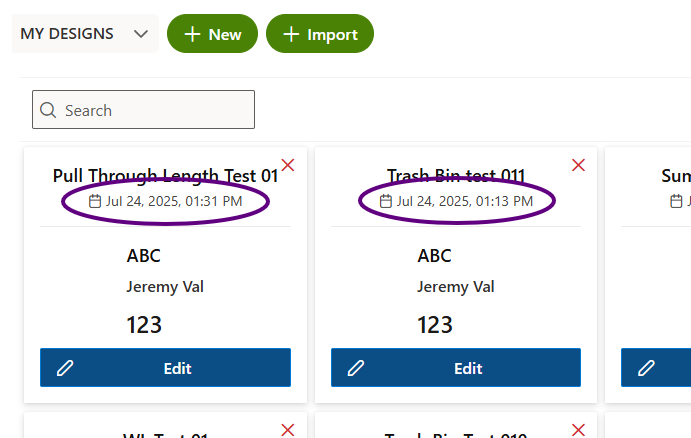
Task: Expand the chevron next to MY DESIGNS
Action: 141,34
